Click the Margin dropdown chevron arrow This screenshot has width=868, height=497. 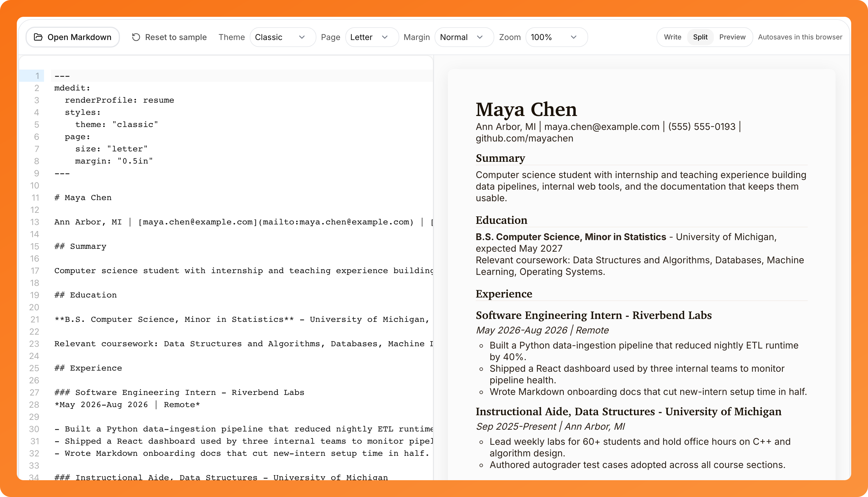(x=480, y=37)
